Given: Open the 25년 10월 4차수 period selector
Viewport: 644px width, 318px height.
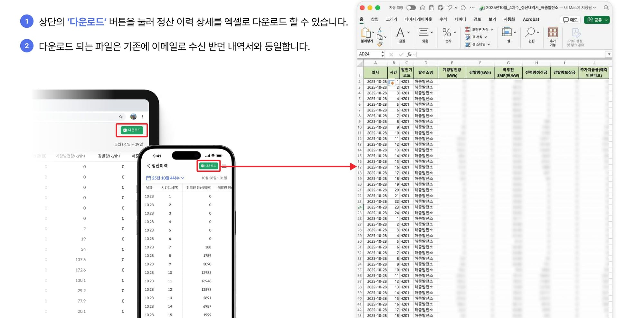Looking at the screenshot, I should coord(165,178).
